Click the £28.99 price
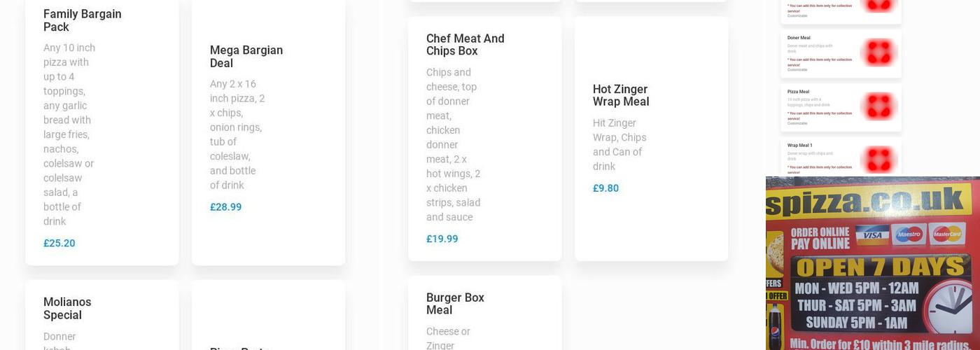Image resolution: width=980 pixels, height=350 pixels. point(226,207)
